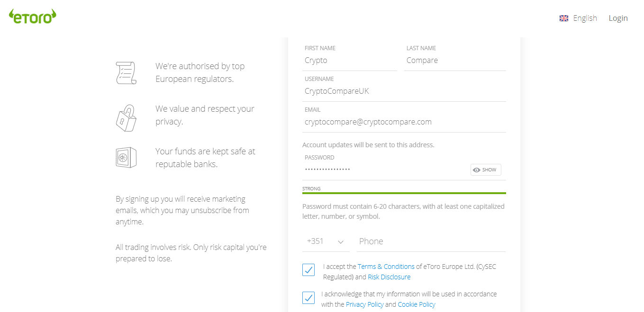This screenshot has width=644, height=312.
Task: Click "We're authorised by top European regulators." text
Action: click(x=200, y=72)
